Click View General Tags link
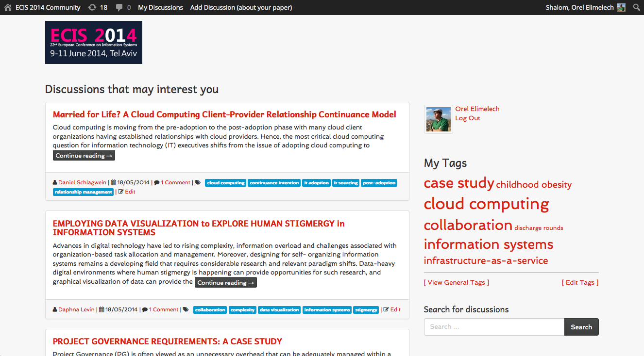644x356 pixels. tap(457, 283)
